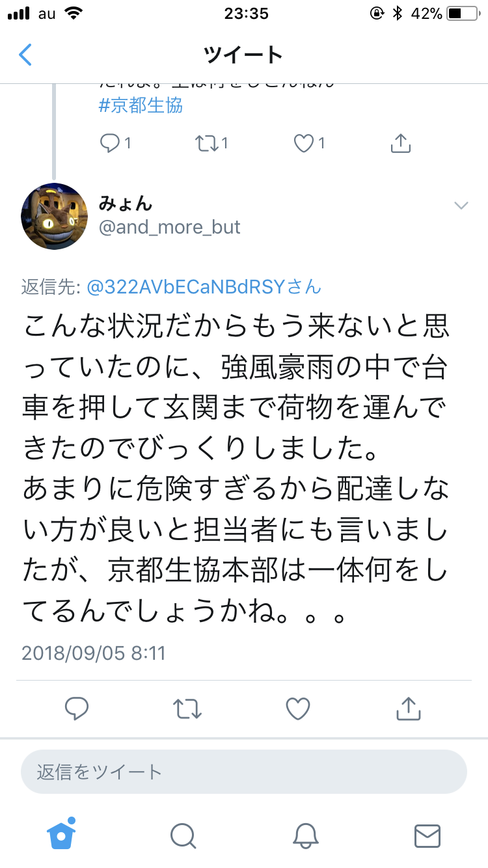Viewport: 488px width, 868px height.
Task: Retweet the parent tweet with 1 retweet
Action: point(207,143)
